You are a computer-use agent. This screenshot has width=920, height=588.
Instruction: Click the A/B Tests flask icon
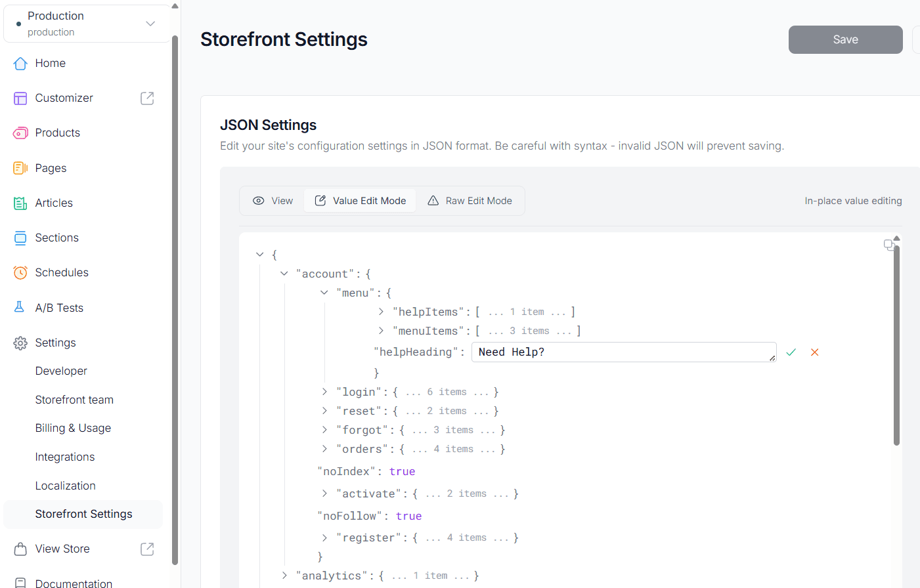[20, 307]
